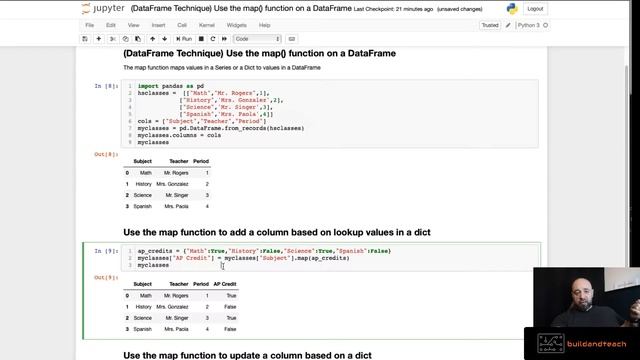Click the update a column heading
Image resolution: width=640 pixels, height=360 pixels.
point(247,355)
